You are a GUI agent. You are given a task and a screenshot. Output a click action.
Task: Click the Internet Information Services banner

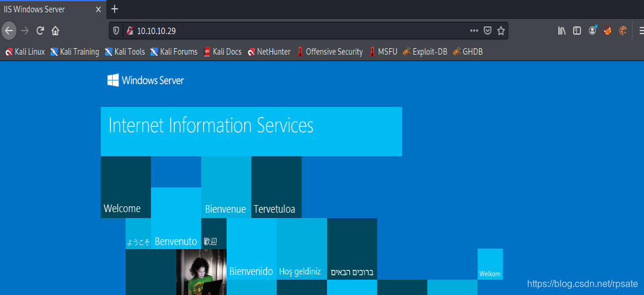coord(251,132)
